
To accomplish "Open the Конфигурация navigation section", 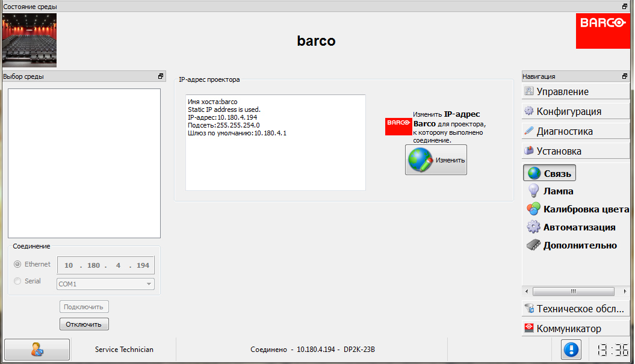I will (575, 111).
